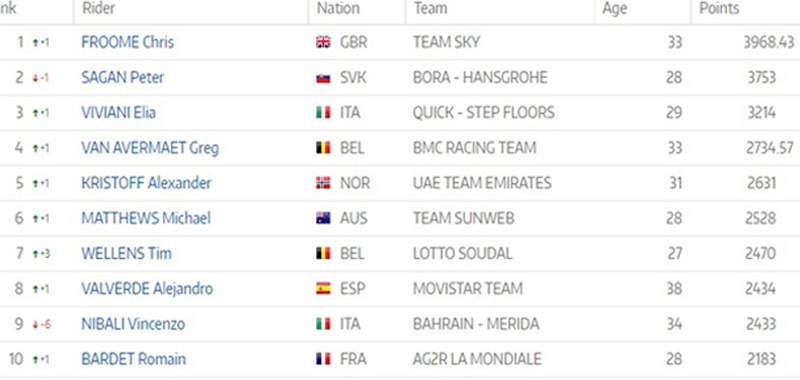Click the red down arrow for Nibali's rank
The width and height of the screenshot is (800, 380).
pos(35,324)
